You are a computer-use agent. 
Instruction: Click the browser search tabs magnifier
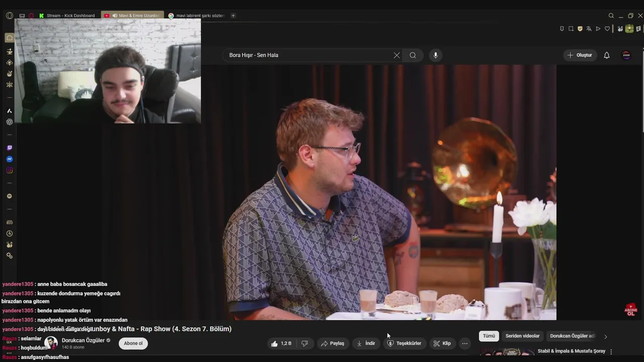tap(611, 16)
